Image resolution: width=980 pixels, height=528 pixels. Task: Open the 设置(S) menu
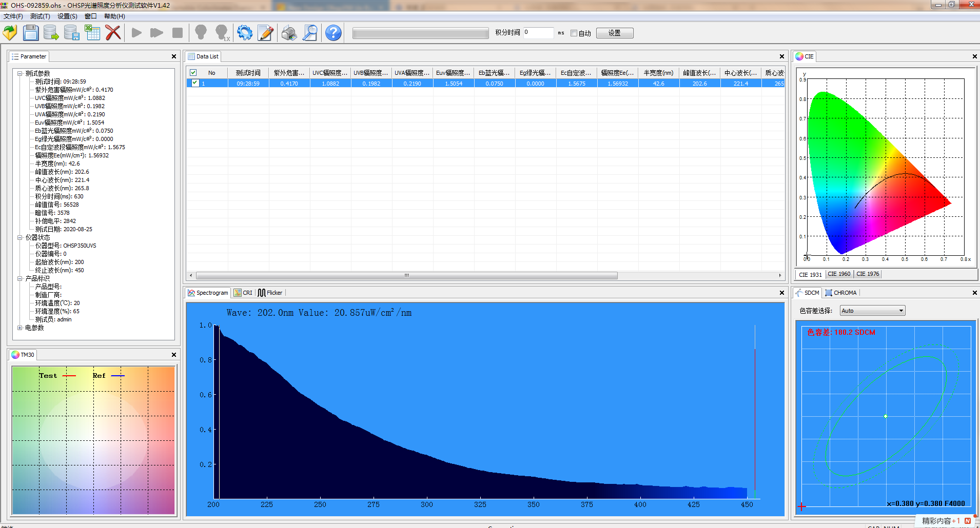pos(67,16)
